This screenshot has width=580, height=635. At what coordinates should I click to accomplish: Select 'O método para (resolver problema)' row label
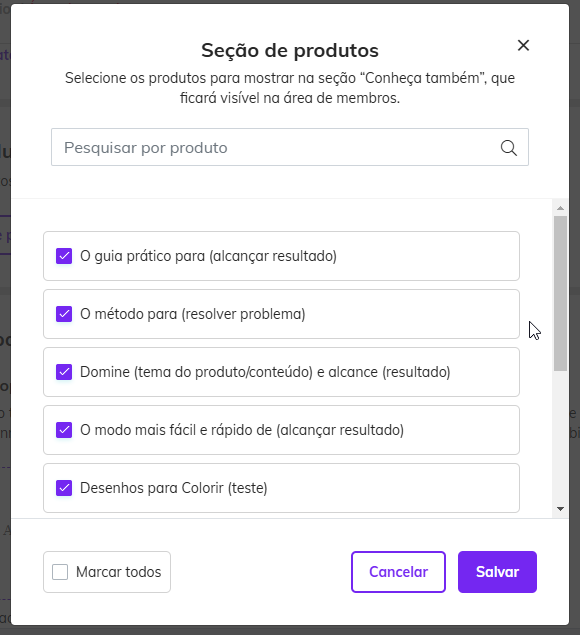(193, 314)
